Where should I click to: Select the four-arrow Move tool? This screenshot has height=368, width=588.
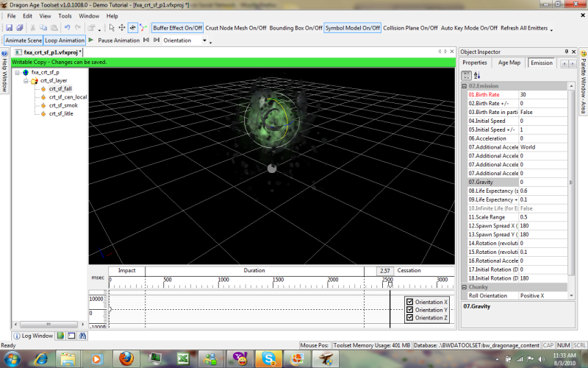(x=122, y=28)
